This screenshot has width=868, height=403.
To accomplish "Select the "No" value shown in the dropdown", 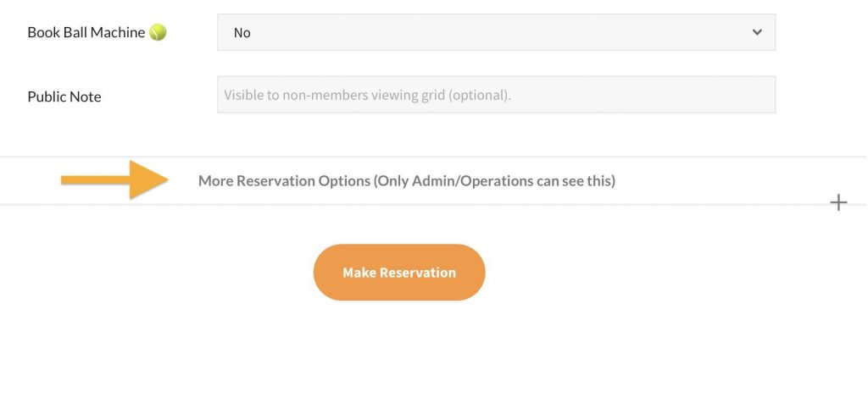I will (242, 33).
